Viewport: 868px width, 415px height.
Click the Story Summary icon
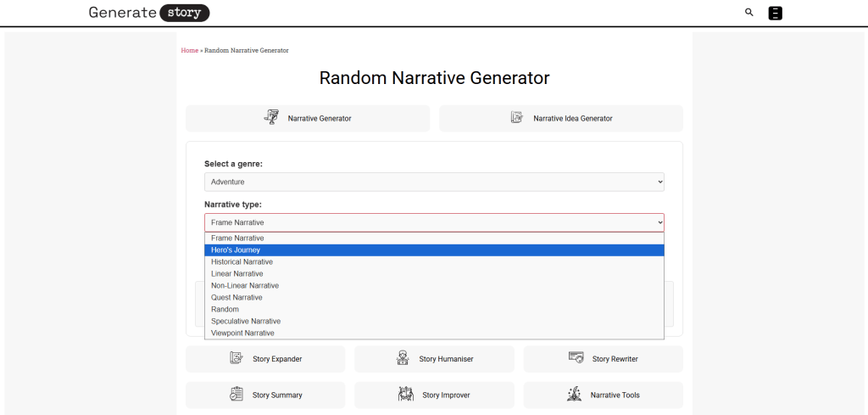tap(236, 395)
